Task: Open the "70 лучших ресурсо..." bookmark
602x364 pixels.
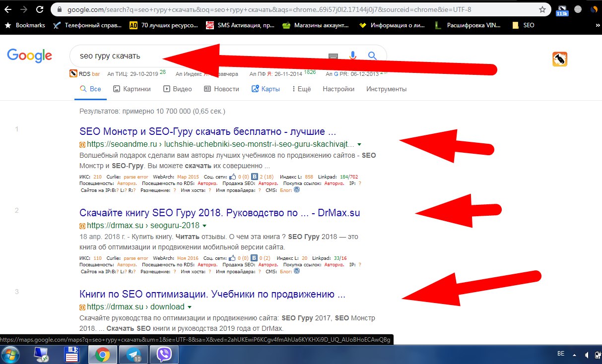Action: tap(163, 25)
